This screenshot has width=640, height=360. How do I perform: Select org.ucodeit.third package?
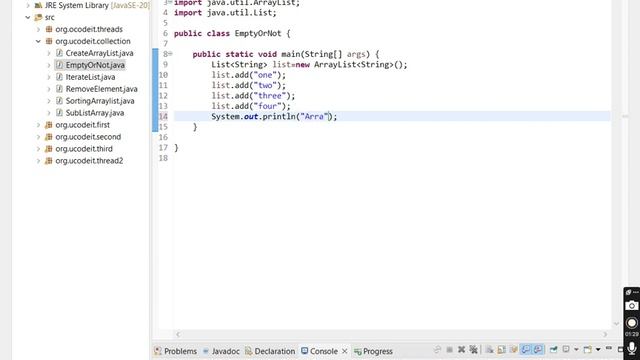[x=84, y=149]
